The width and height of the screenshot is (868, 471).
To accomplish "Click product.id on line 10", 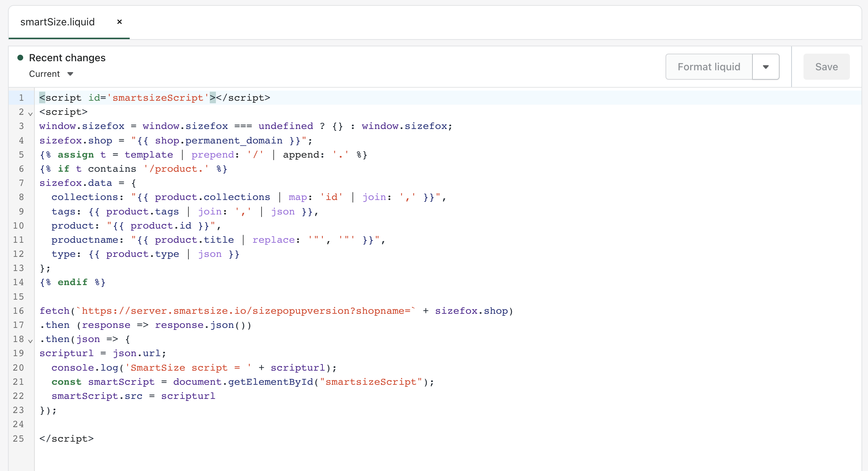I will point(161,226).
